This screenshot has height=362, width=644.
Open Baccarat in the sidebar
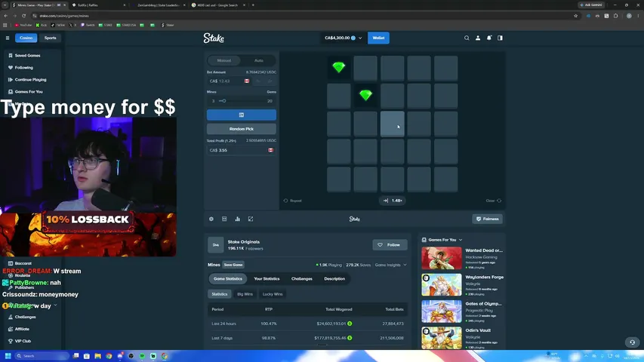[x=23, y=263]
